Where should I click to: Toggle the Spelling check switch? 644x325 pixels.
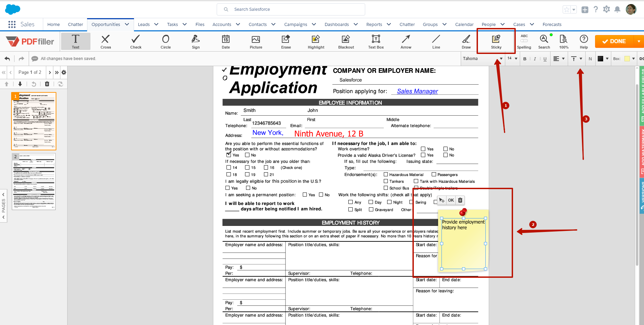pos(524,41)
